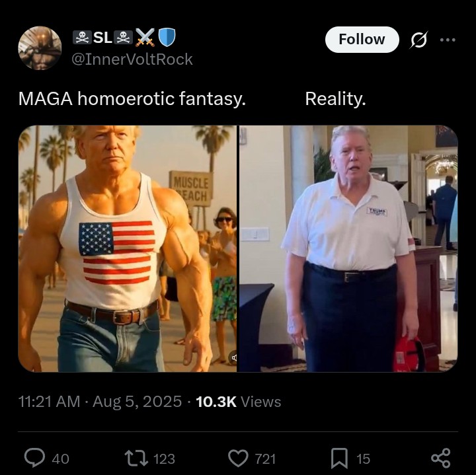Viewport: 476px width, 475px height.
Task: Open the 11:21 AM · Aug 5, 2025 timestamp link
Action: 100,402
